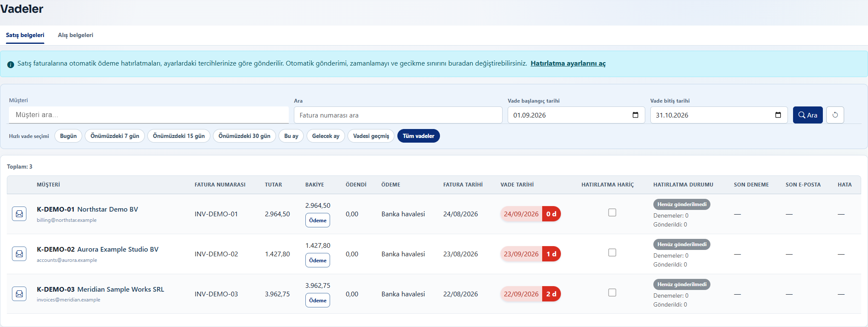Exclude INV-DEMO-02 from reminders
This screenshot has width=868, height=327.
click(612, 252)
